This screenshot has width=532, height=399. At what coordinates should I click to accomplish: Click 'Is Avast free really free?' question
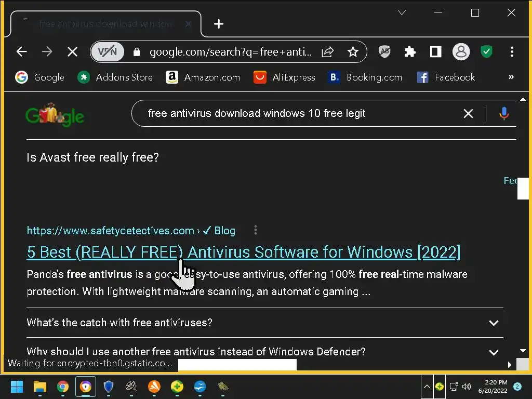coord(92,157)
